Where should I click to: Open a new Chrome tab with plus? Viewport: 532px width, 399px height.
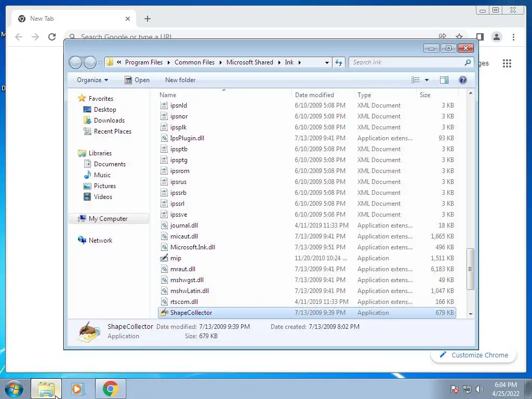[147, 19]
